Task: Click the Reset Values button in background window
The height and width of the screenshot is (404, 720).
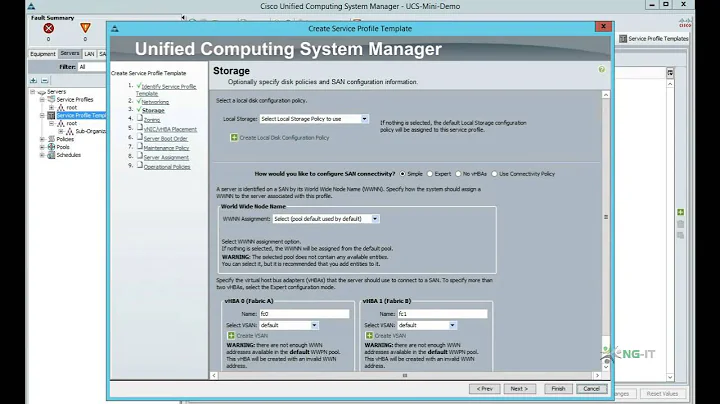Action: tap(662, 394)
